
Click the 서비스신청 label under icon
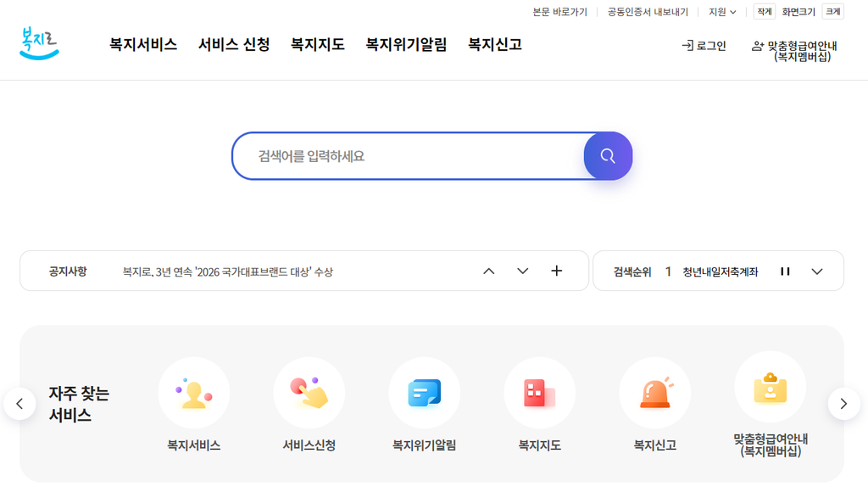click(309, 445)
